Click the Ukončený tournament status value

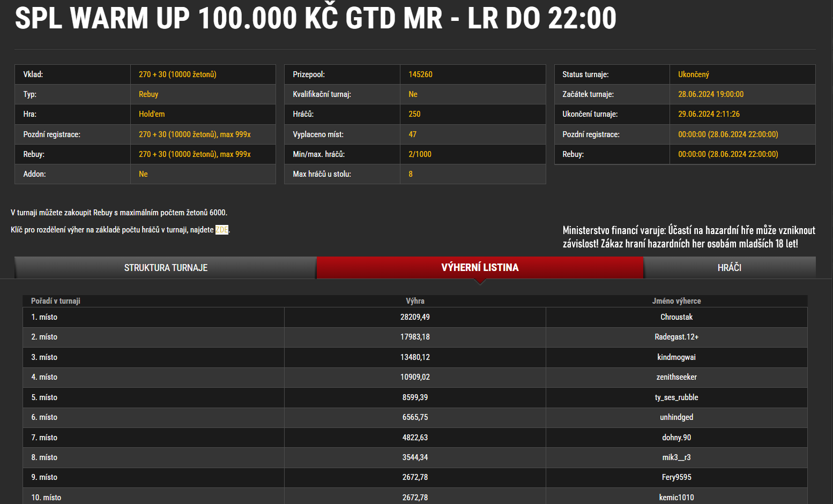tap(693, 74)
